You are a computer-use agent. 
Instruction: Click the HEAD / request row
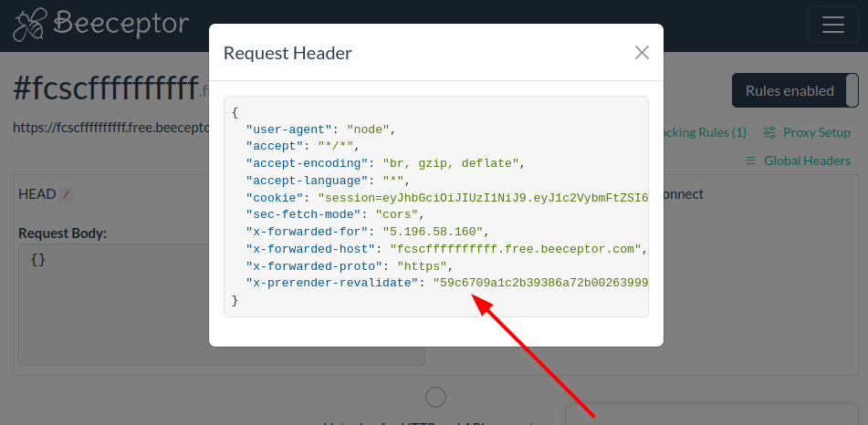(46, 194)
